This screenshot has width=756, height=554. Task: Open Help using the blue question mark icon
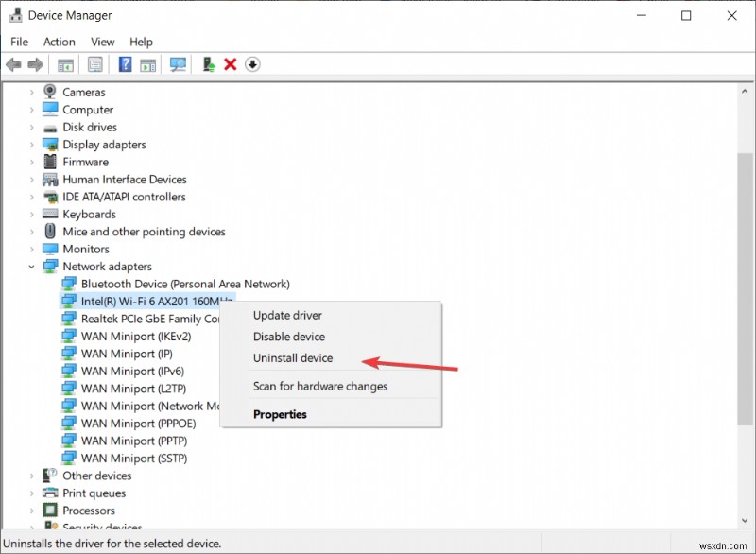(x=124, y=64)
